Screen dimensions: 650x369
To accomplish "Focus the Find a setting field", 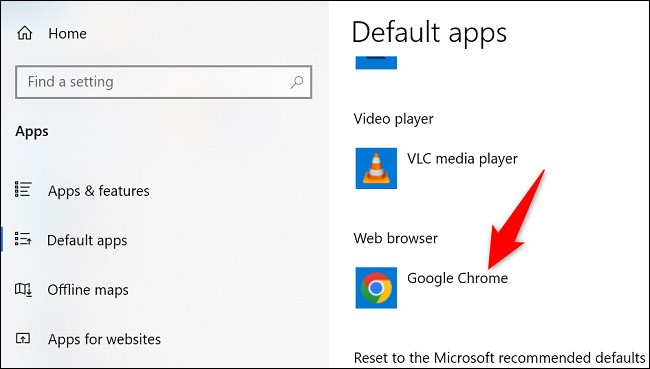I will click(163, 82).
